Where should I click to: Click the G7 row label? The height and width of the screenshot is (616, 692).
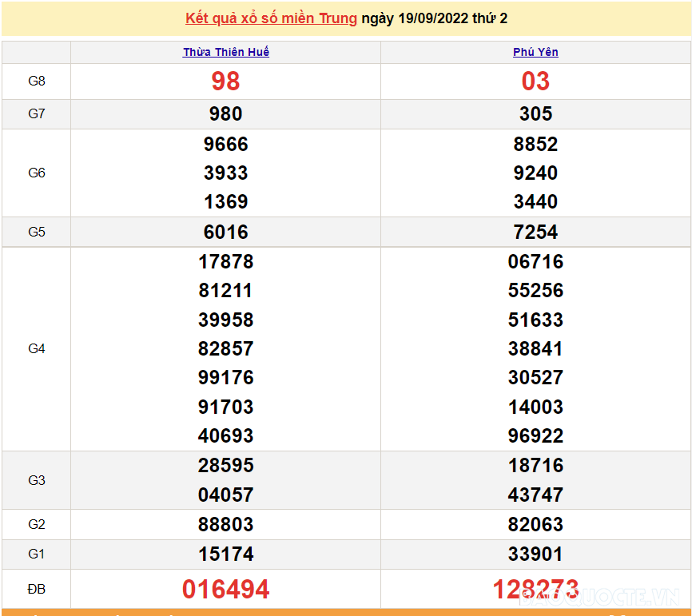37,113
